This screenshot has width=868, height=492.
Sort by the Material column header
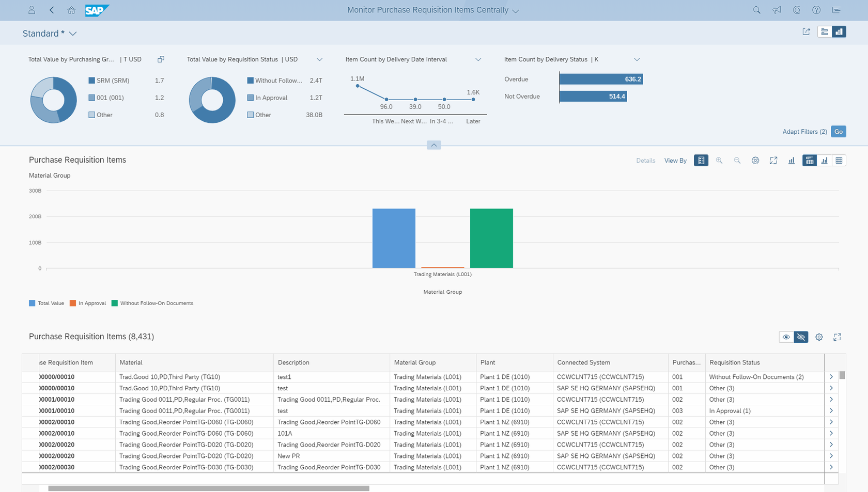pyautogui.click(x=194, y=362)
